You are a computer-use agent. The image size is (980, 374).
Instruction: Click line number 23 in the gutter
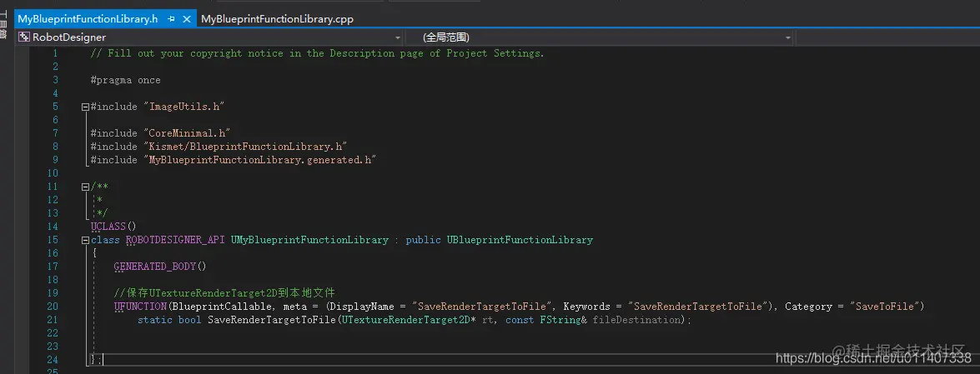[x=53, y=347]
